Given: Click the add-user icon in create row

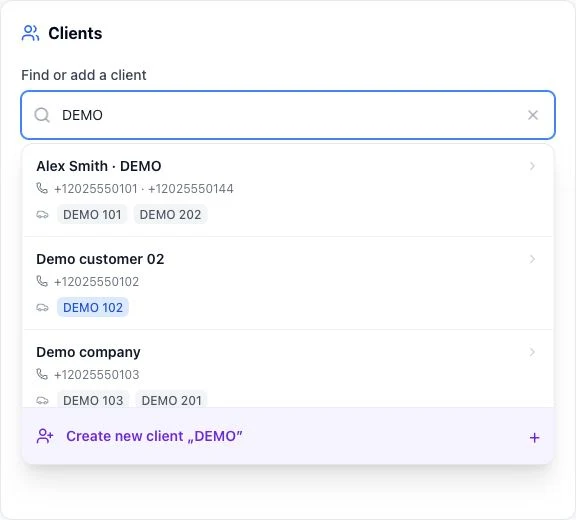Looking at the screenshot, I should [x=45, y=436].
